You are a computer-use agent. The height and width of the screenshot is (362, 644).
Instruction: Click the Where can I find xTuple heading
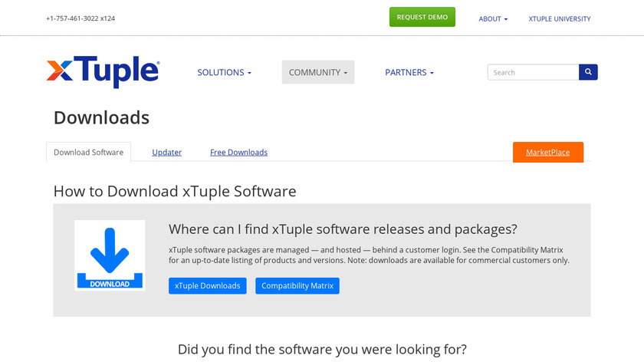pos(343,229)
